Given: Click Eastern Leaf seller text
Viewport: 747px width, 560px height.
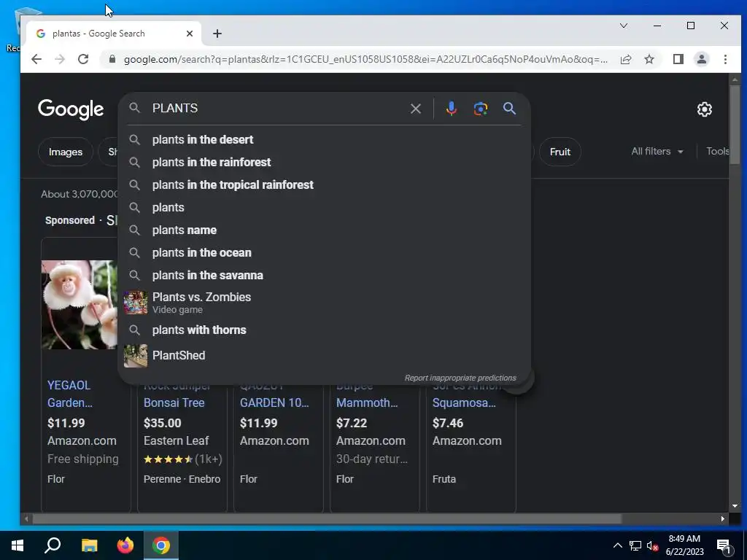Looking at the screenshot, I should pos(177,440).
